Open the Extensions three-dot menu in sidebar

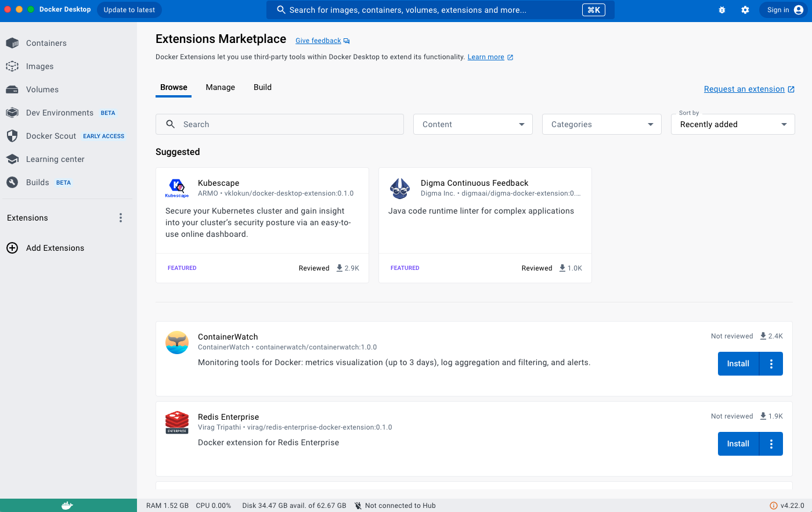pos(121,218)
